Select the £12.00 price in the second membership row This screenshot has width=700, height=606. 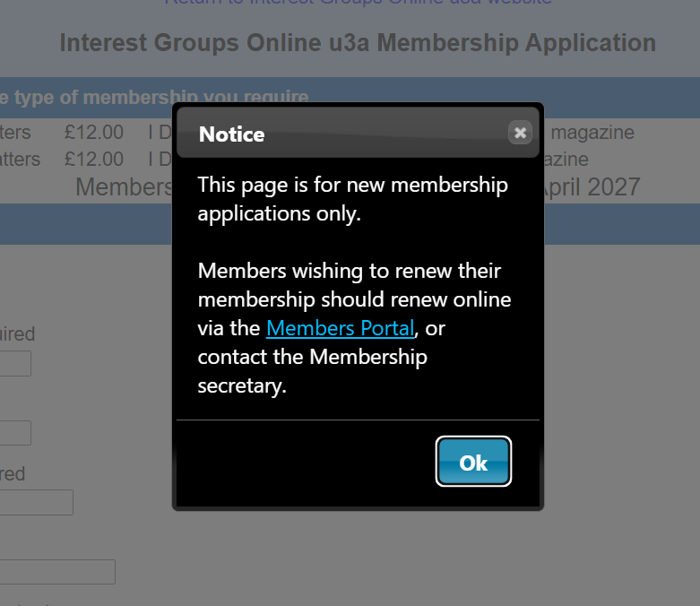94,160
